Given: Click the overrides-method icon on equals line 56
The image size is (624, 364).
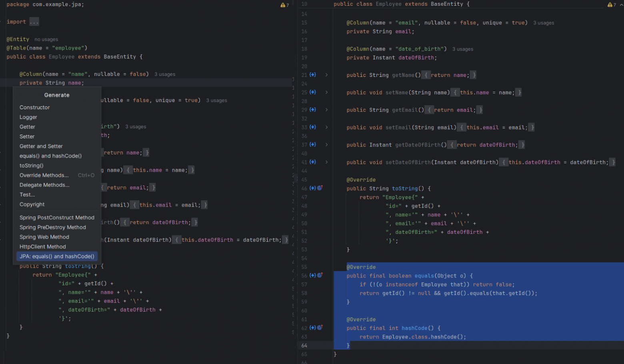Looking at the screenshot, I should click(320, 275).
